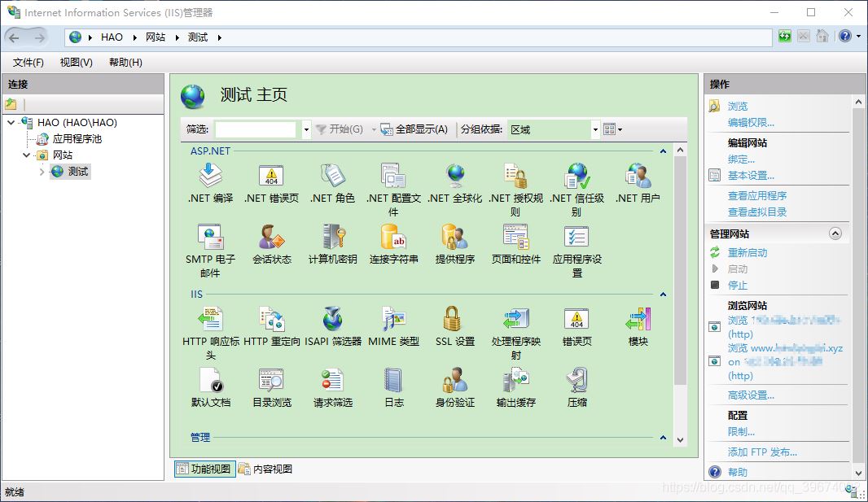
Task: Open the MIME 类型 feature
Action: point(393,326)
